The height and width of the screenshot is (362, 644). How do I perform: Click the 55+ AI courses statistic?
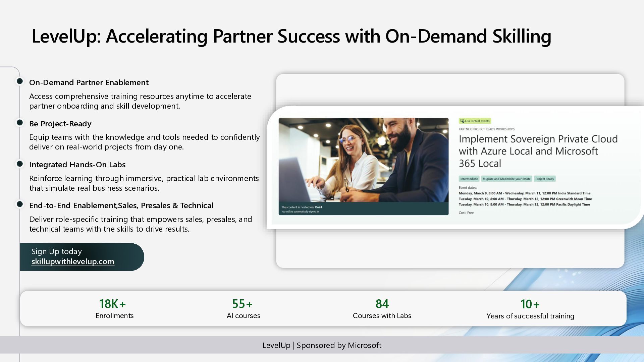[243, 309]
